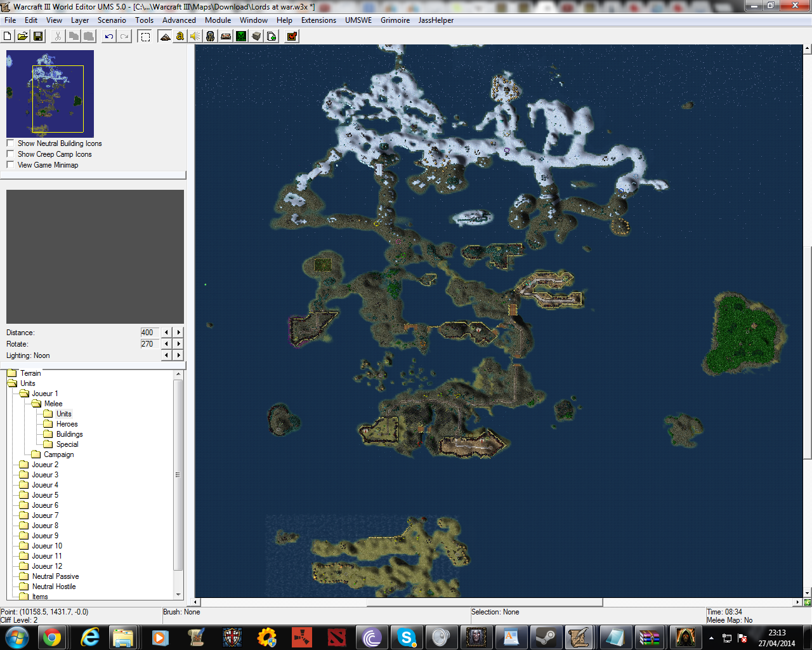
Task: Toggle View Game Minimap checkbox
Action: 10,164
